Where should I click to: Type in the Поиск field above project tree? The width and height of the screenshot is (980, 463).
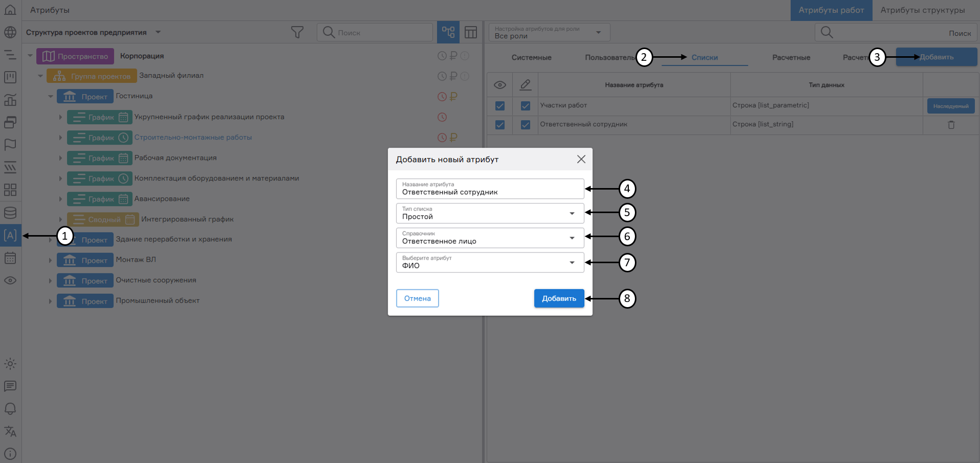point(375,32)
